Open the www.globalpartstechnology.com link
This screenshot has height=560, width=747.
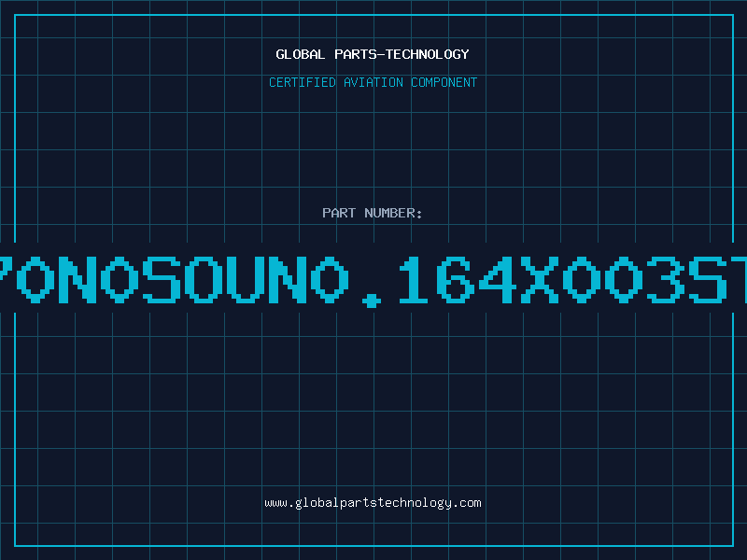(373, 503)
